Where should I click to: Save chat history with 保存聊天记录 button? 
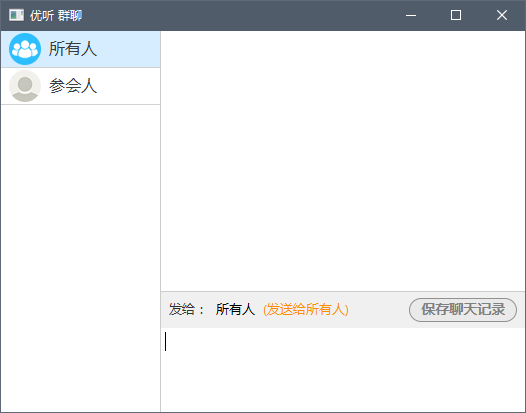tap(463, 310)
